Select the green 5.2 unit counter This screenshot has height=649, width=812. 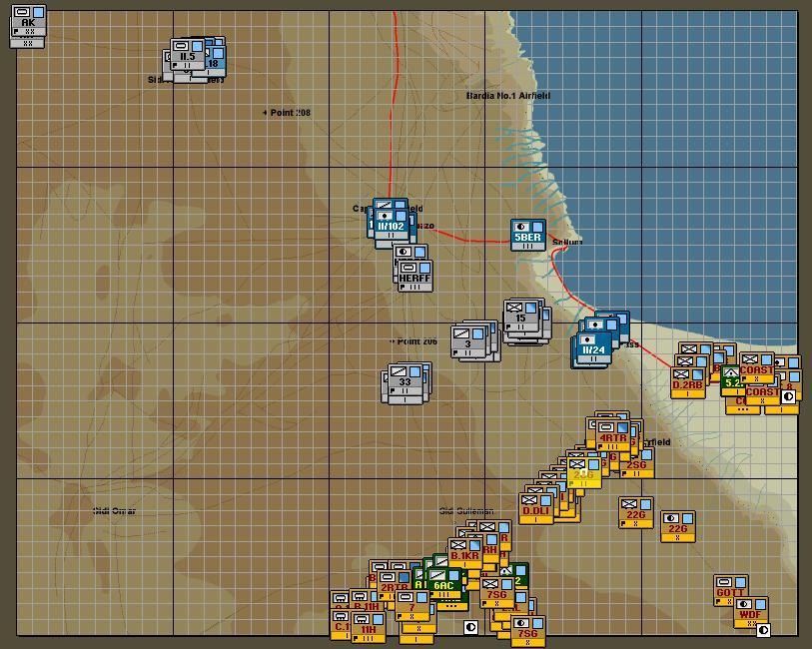(x=731, y=380)
